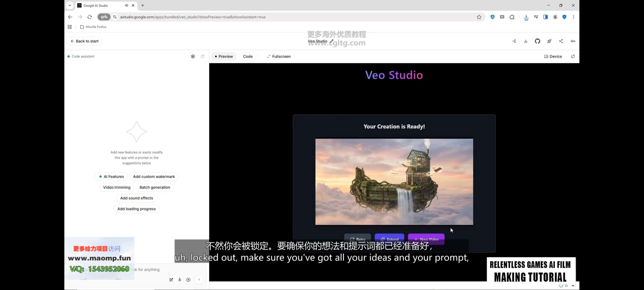Choose Add loading progress suggestion

[x=137, y=209]
